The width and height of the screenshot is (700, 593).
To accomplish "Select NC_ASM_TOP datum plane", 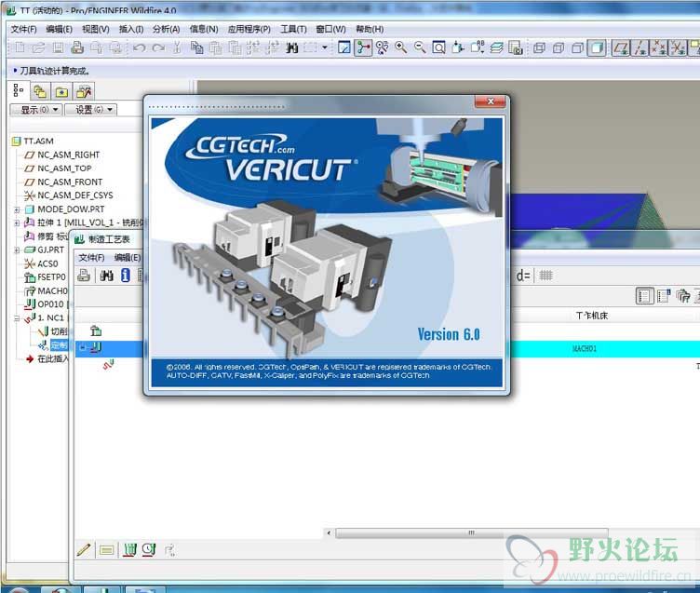I will pos(64,168).
